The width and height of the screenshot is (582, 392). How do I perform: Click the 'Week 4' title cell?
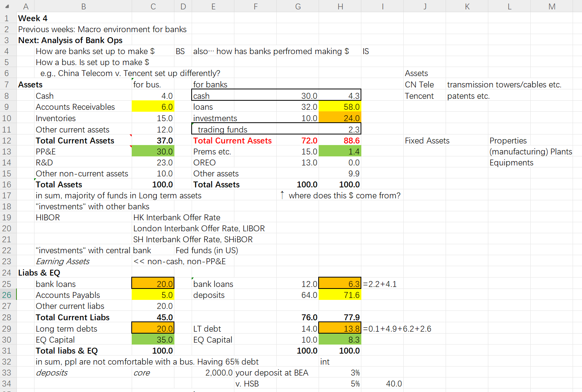tap(33, 18)
